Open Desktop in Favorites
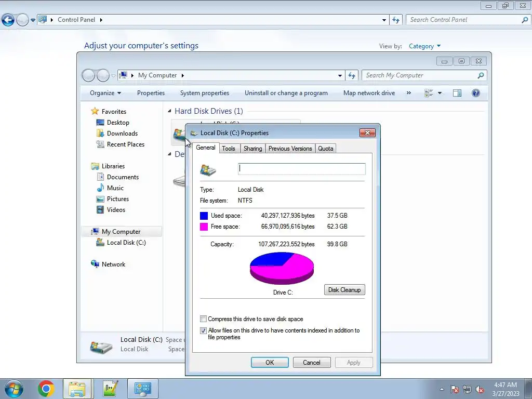This screenshot has width=532, height=399. tap(118, 123)
